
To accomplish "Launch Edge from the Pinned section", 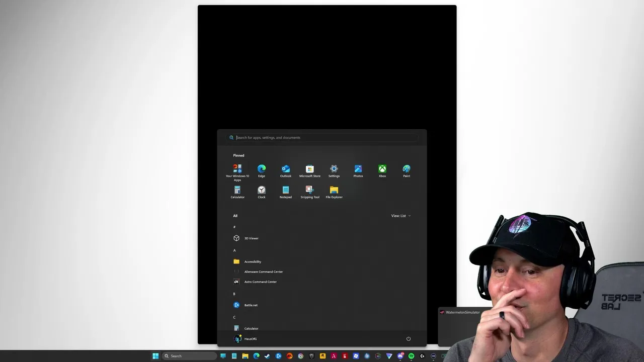I will (x=262, y=171).
